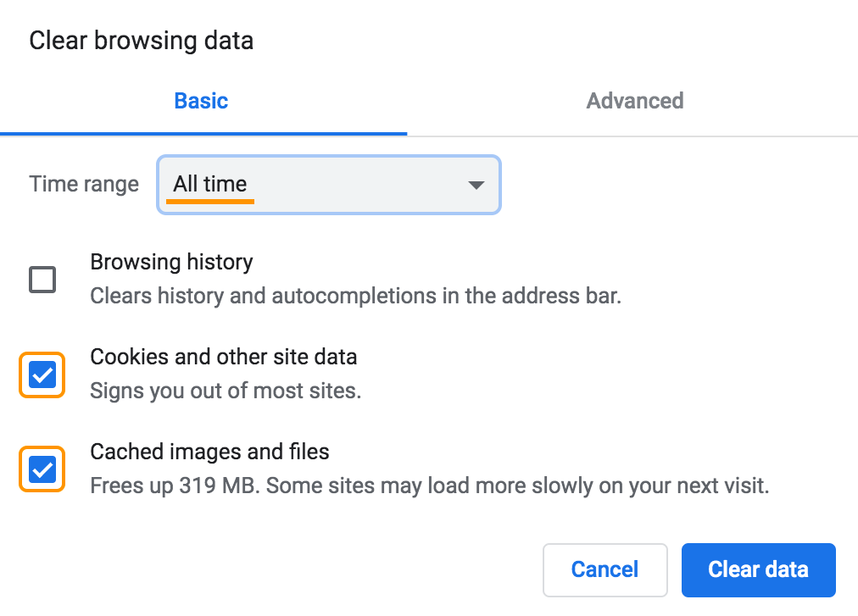
Task: Click the checked icon for cached files
Action: click(x=41, y=469)
